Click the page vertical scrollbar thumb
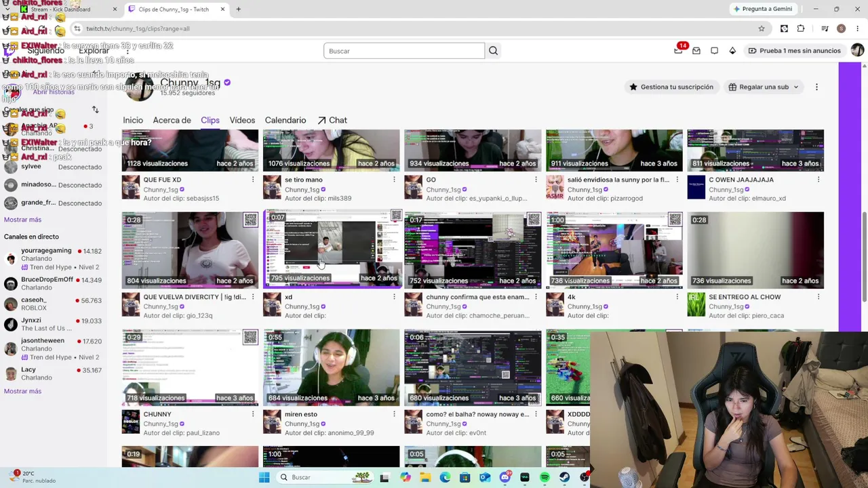Screen dimensions: 868x488 864,258
